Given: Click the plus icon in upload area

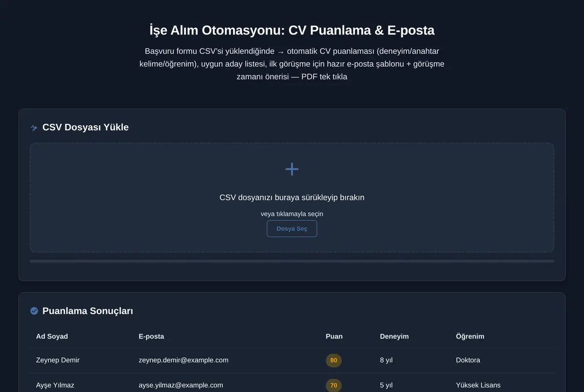Looking at the screenshot, I should point(292,169).
